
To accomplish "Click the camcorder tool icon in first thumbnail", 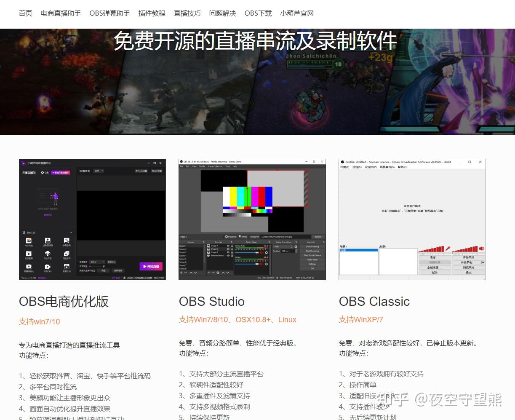I will coord(48,267).
